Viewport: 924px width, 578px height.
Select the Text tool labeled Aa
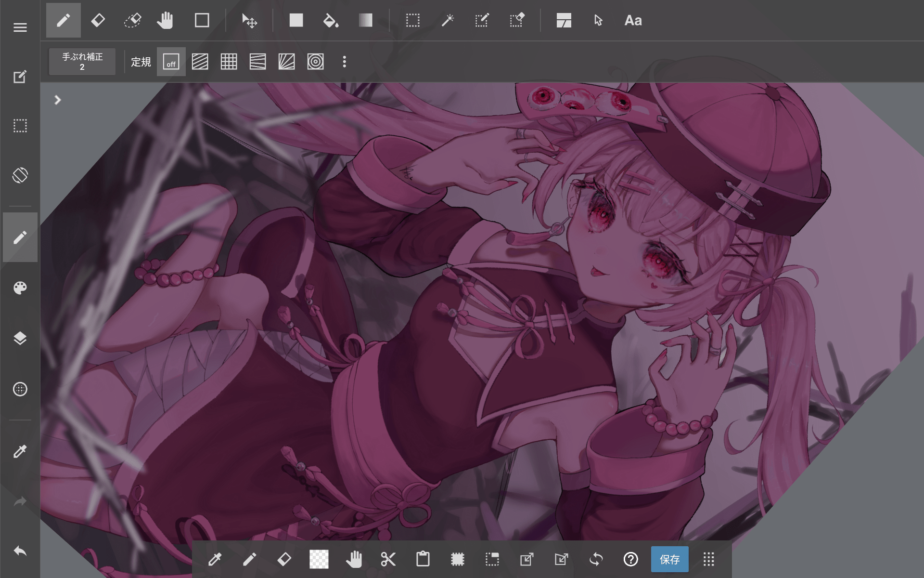pos(633,20)
